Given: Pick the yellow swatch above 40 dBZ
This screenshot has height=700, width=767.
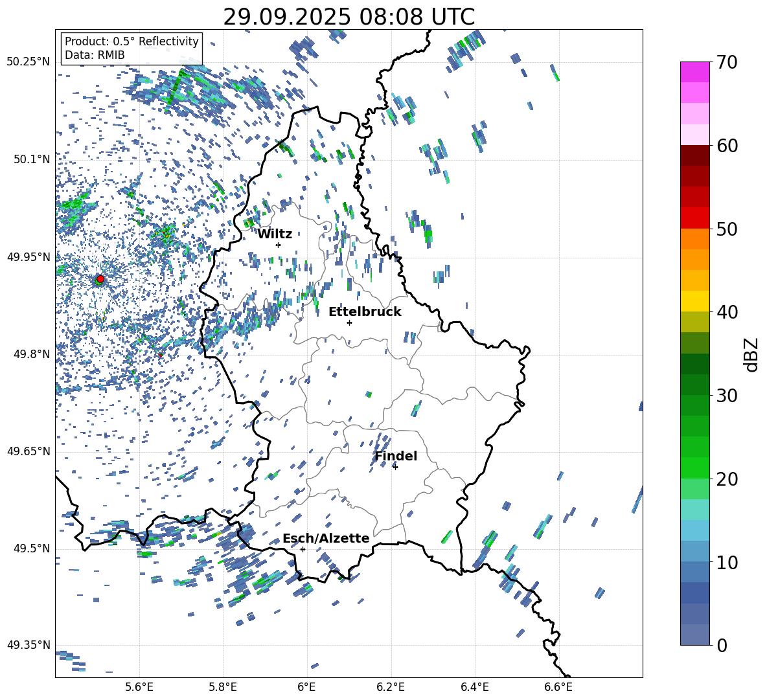Looking at the screenshot, I should 695,301.
